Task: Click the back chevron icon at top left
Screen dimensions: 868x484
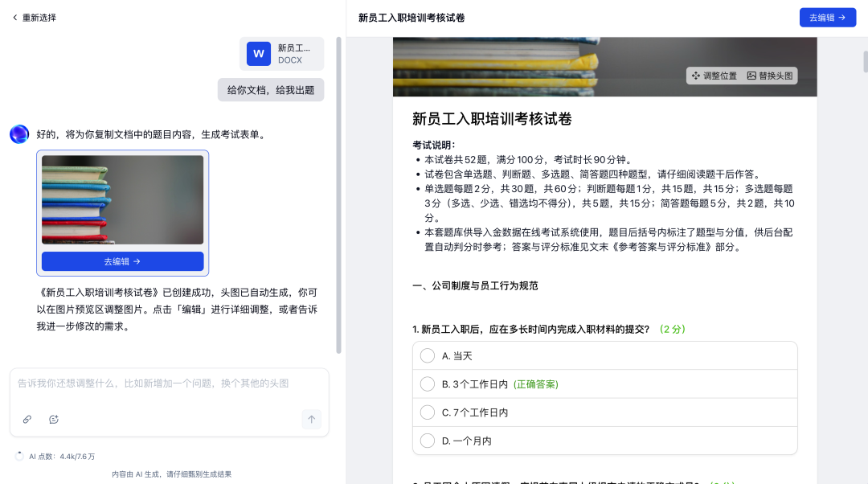Action: tap(15, 18)
